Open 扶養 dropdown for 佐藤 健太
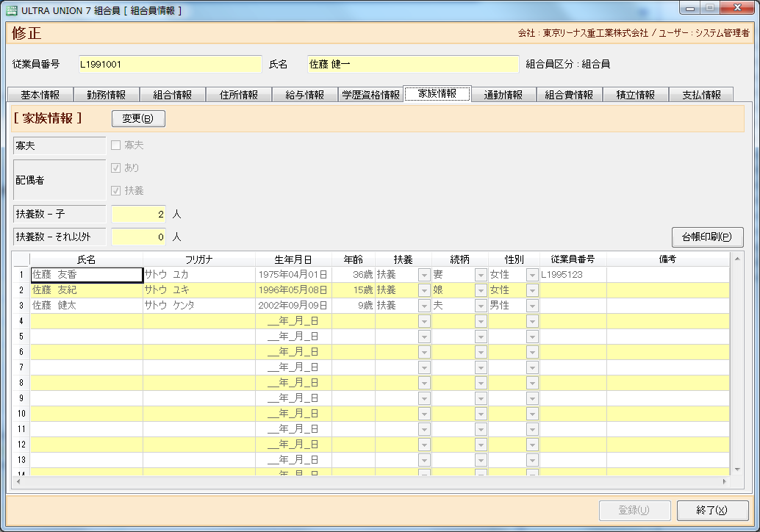 (424, 306)
